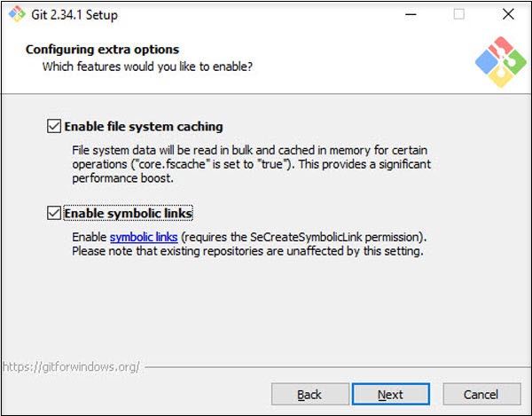Viewport: 532px width, 416px height.
Task: Cancel the Git installation
Action: (x=481, y=394)
